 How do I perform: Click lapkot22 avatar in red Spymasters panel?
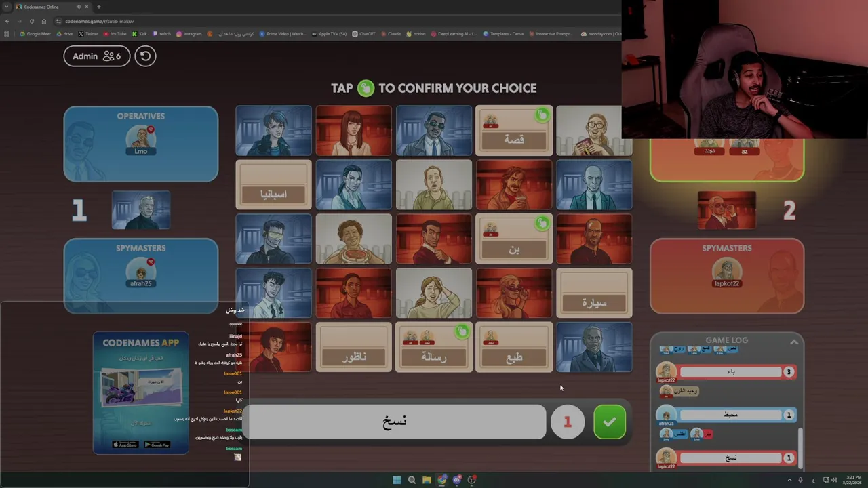coord(727,271)
